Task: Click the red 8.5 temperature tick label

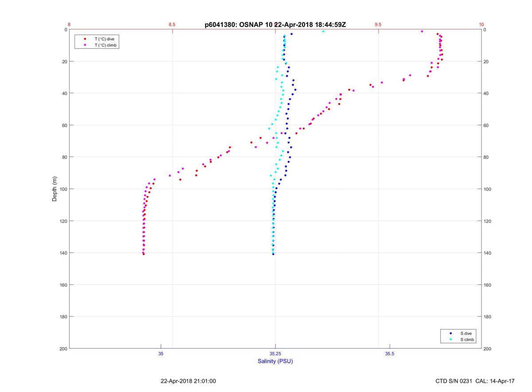Action: (172, 25)
